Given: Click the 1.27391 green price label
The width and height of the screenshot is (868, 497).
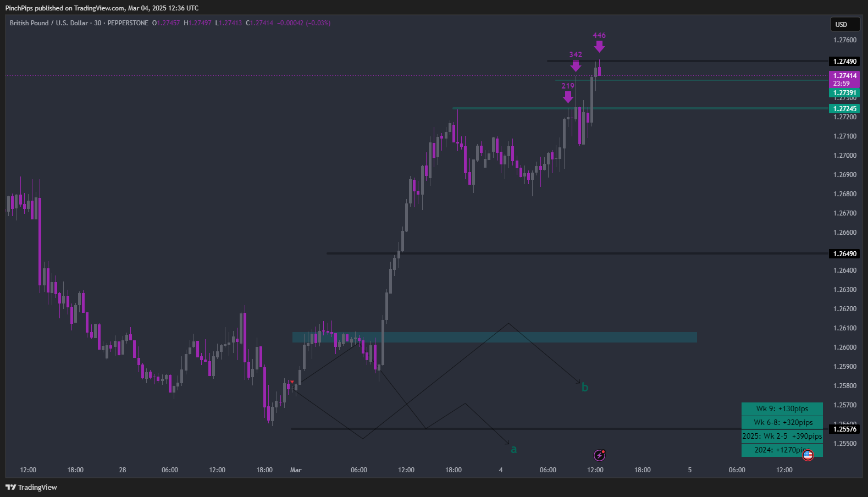Looking at the screenshot, I should (x=844, y=93).
